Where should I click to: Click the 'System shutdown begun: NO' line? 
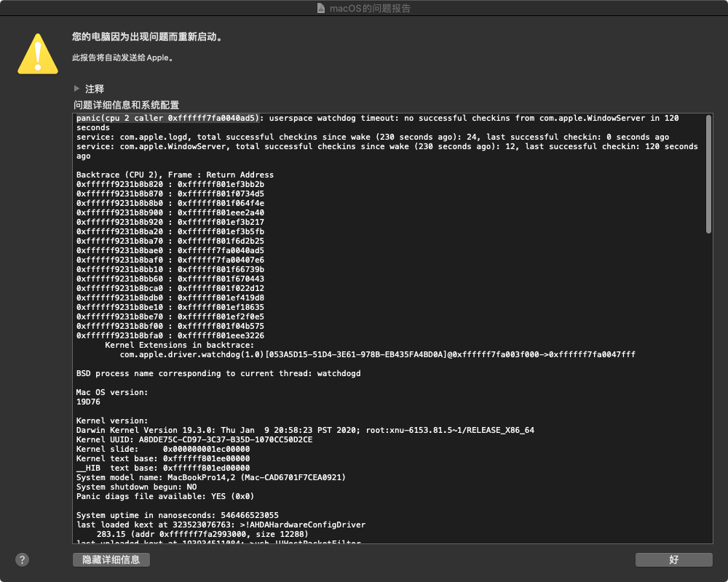click(137, 487)
